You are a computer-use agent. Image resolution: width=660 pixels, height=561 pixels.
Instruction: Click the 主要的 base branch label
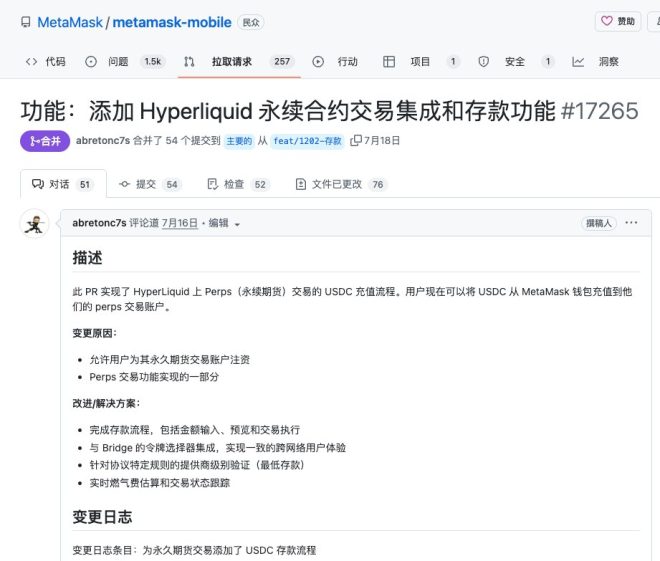click(x=239, y=141)
